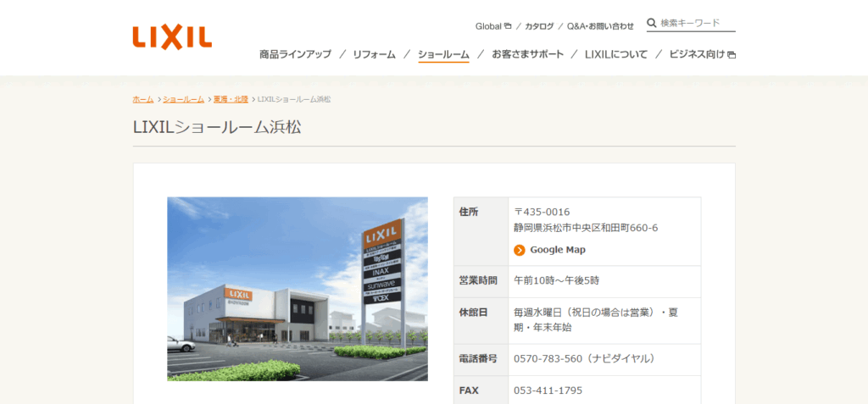Open the お客さまサポート menu
The width and height of the screenshot is (868, 404).
pyautogui.click(x=527, y=54)
